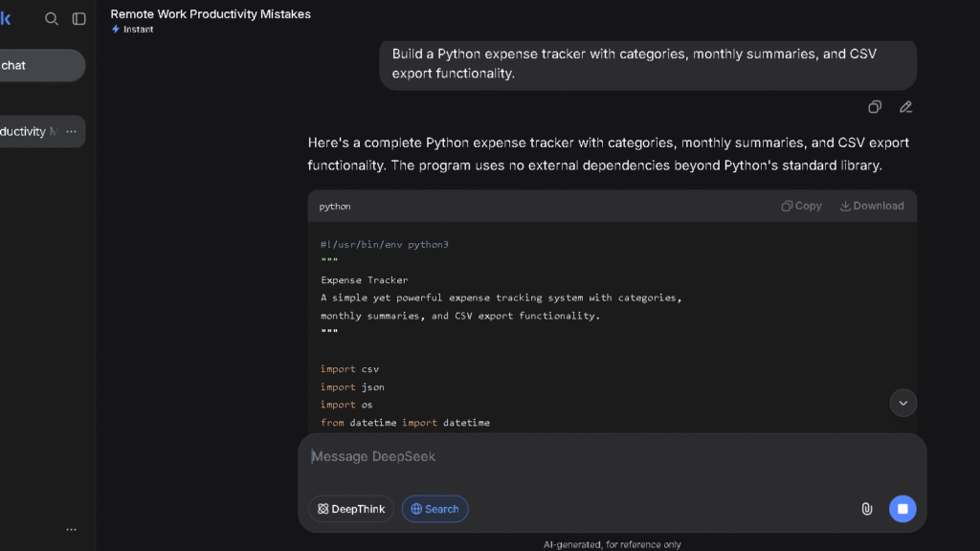The image size is (980, 551).
Task: Edit the user message with pencil icon
Action: tap(905, 107)
